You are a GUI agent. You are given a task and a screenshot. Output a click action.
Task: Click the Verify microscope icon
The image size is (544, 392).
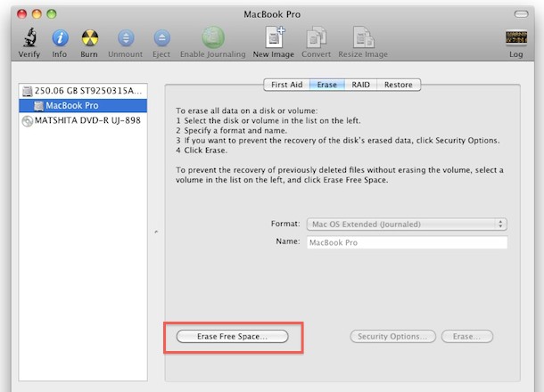pyautogui.click(x=29, y=37)
